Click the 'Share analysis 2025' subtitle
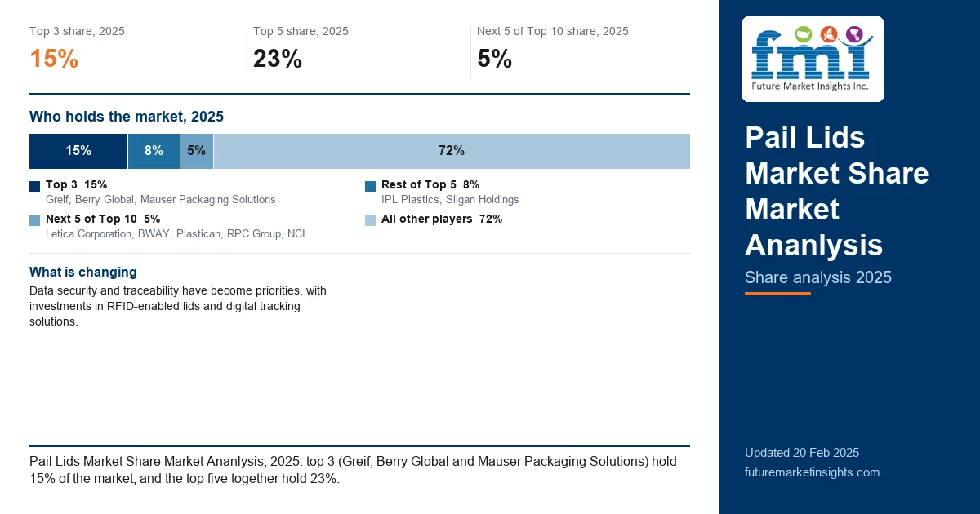 (x=818, y=277)
